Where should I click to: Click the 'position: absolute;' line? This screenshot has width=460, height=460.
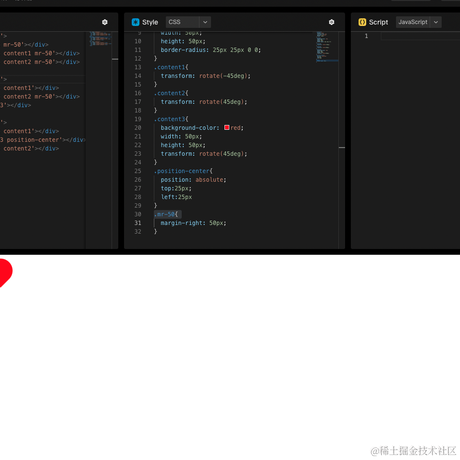click(x=193, y=180)
